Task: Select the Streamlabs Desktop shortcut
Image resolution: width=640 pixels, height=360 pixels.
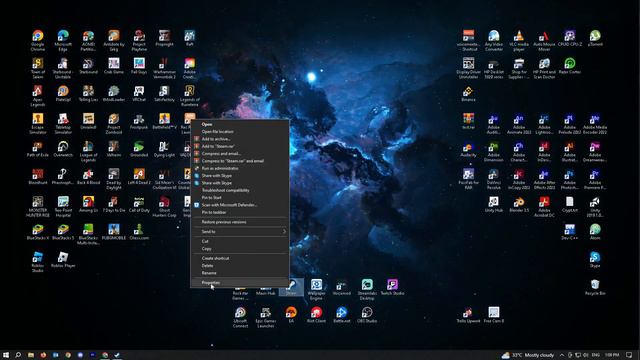Action: (367, 289)
